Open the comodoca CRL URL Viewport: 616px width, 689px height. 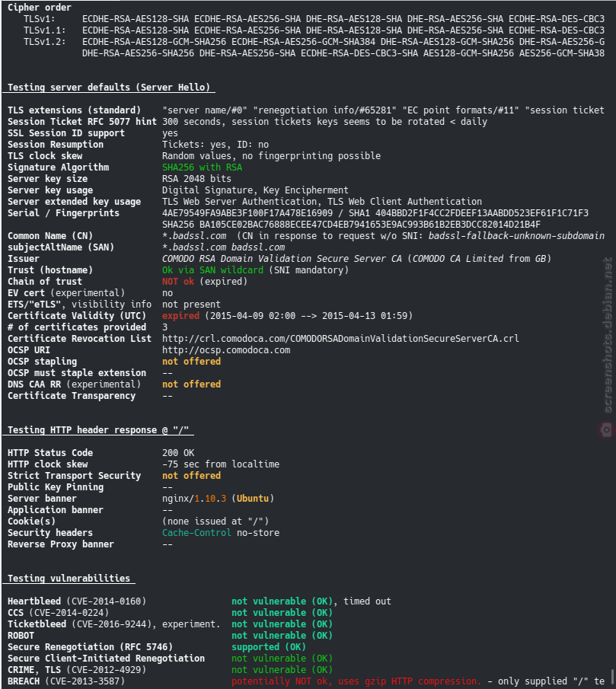click(x=340, y=339)
